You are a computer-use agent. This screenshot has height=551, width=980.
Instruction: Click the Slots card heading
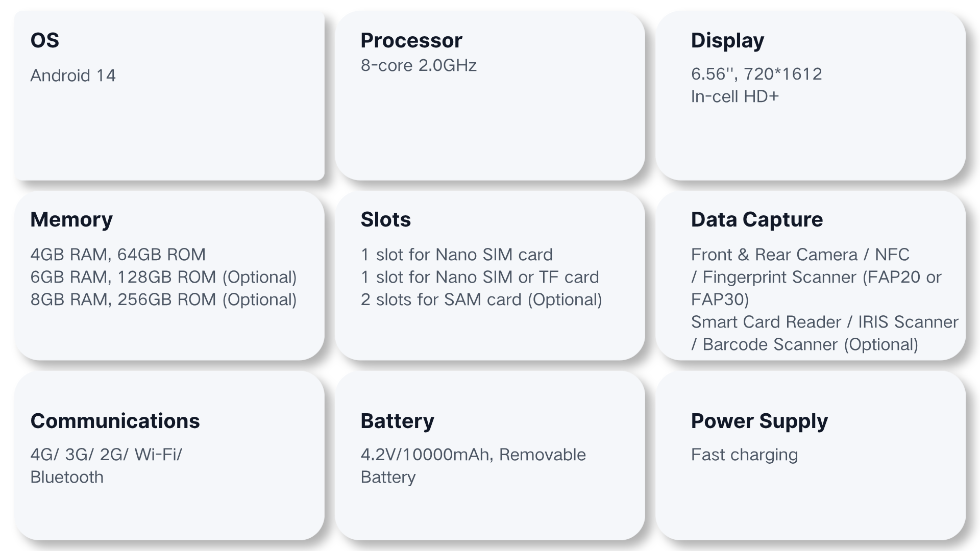385,219
